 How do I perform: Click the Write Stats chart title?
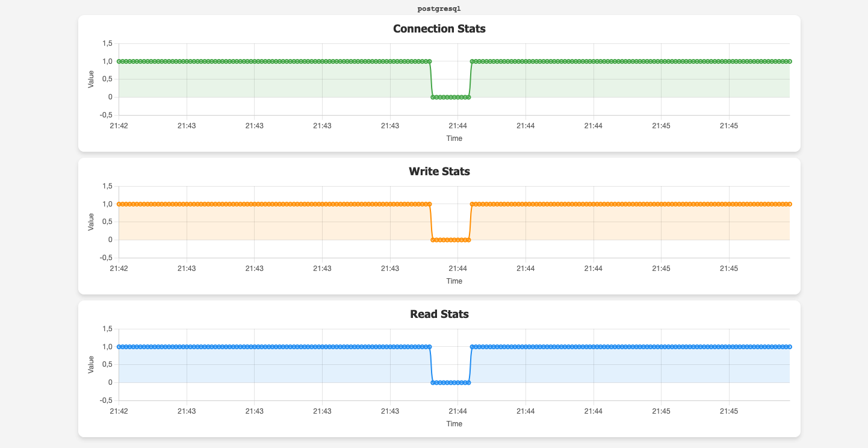pos(439,171)
